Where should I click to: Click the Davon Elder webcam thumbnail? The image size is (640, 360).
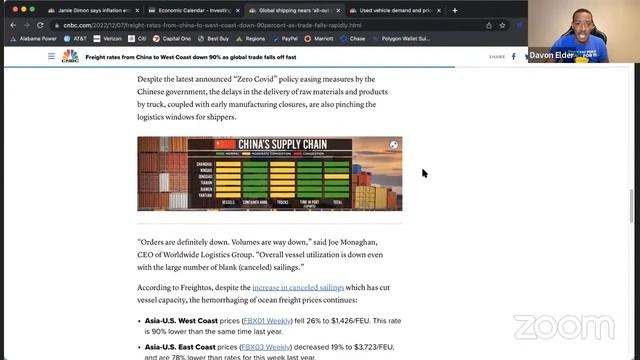coord(584,31)
